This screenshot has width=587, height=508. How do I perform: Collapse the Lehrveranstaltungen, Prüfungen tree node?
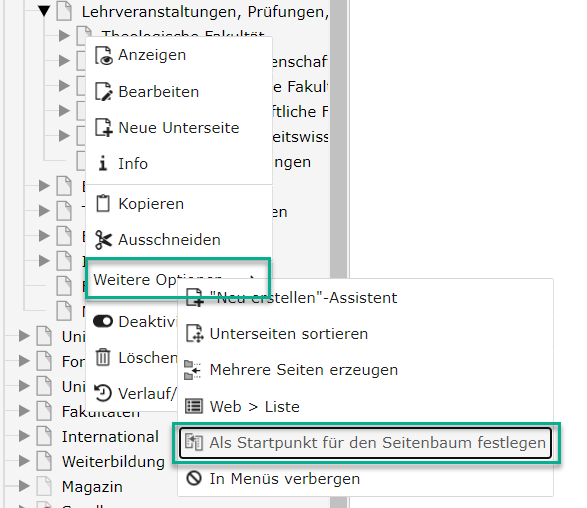44,11
